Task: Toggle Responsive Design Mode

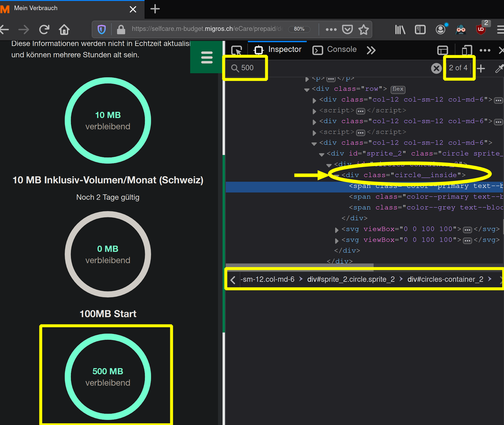Action: (466, 50)
